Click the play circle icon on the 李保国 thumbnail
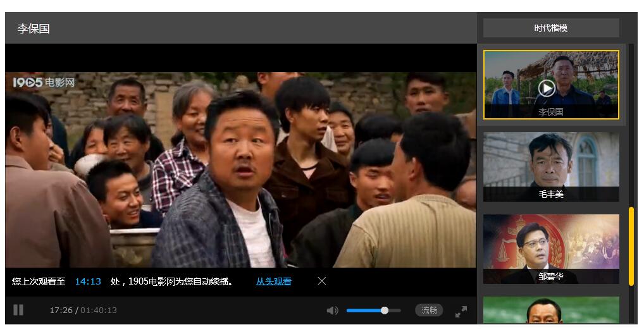Screen dimensions: 644x332 [547, 89]
